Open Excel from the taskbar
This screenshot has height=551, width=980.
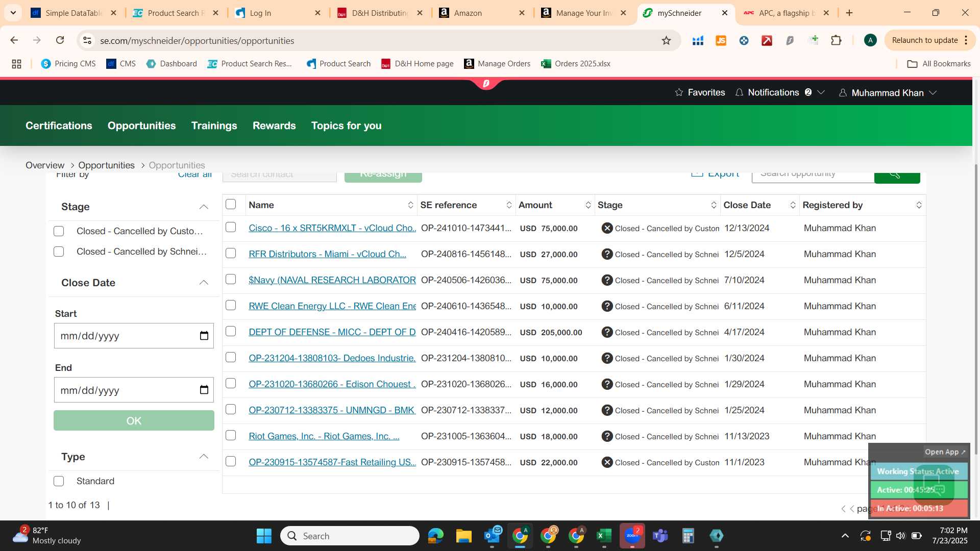[604, 536]
